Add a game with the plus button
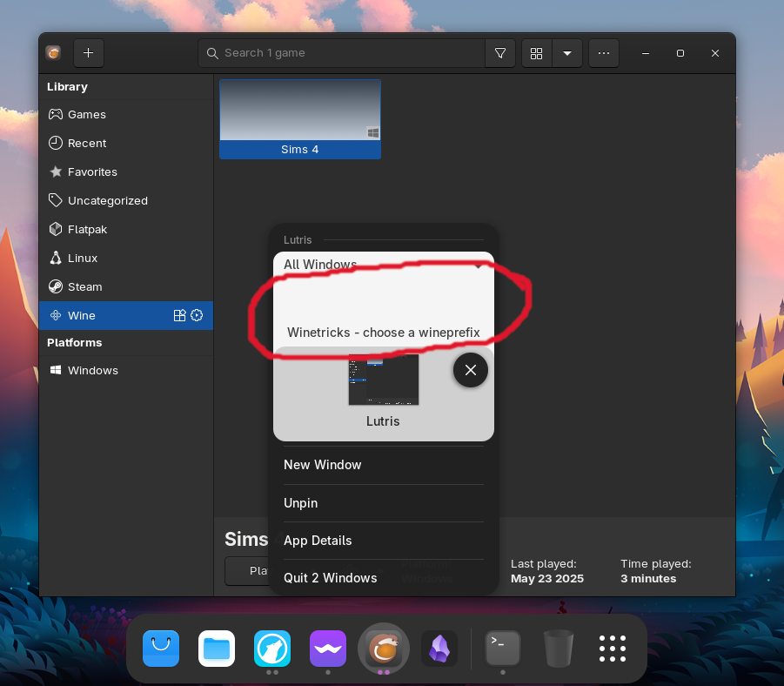 tap(89, 53)
